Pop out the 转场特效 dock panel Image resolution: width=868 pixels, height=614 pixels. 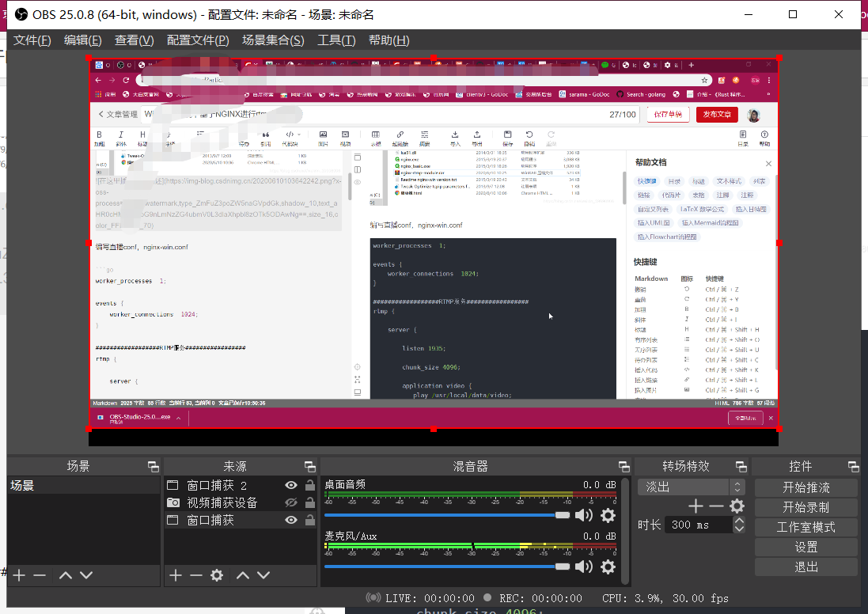point(741,467)
